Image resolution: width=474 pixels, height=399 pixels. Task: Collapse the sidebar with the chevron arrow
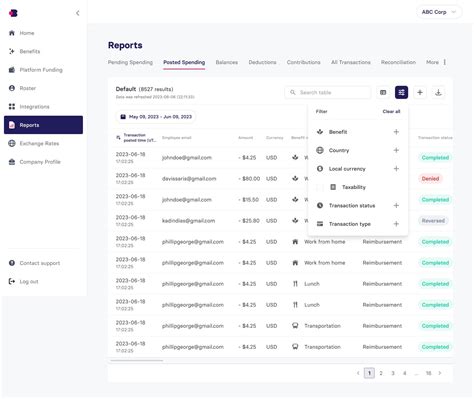(78, 13)
